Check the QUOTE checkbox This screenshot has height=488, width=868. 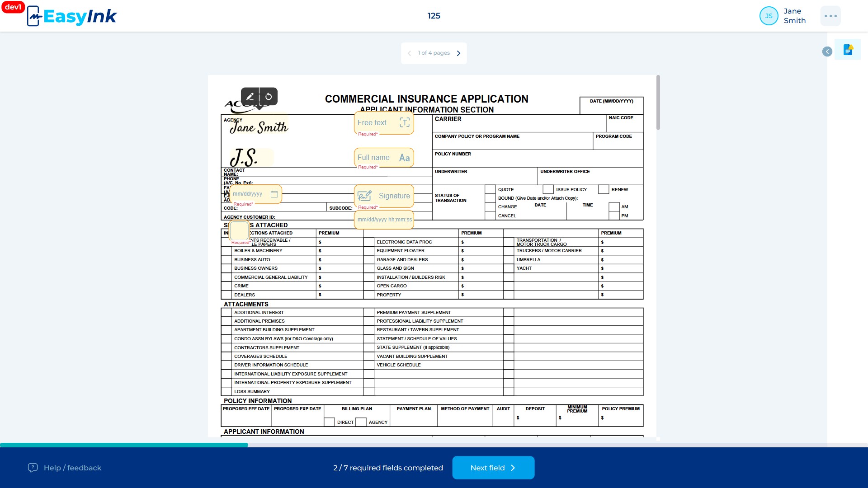pos(490,189)
